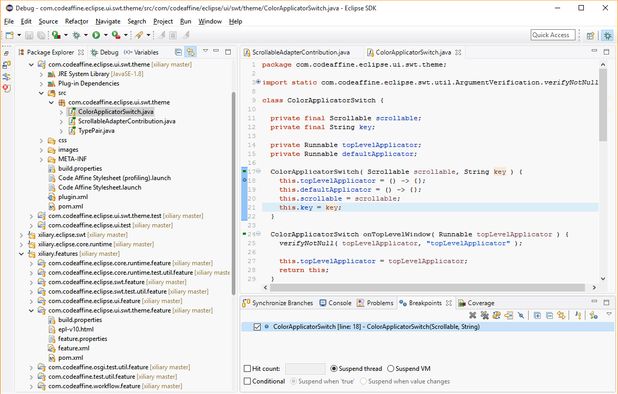Expand JRE System Library node

tap(41, 74)
